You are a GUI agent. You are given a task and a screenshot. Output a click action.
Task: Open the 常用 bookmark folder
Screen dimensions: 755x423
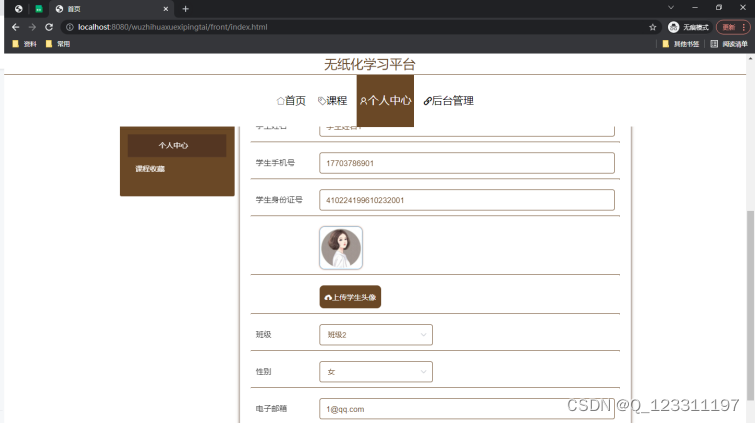(58, 44)
